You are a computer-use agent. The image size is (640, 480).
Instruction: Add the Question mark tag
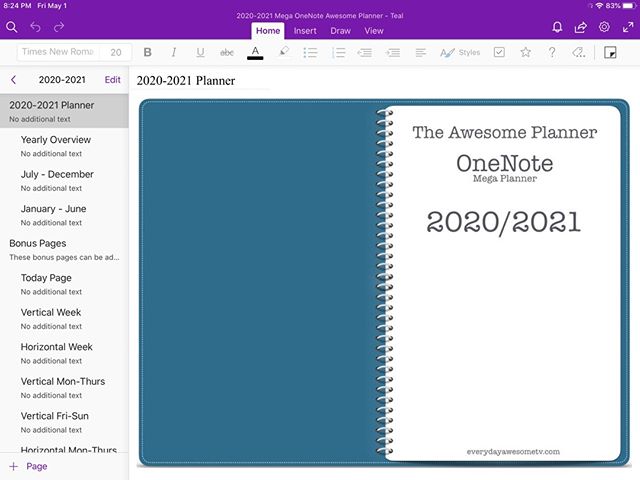pyautogui.click(x=552, y=52)
